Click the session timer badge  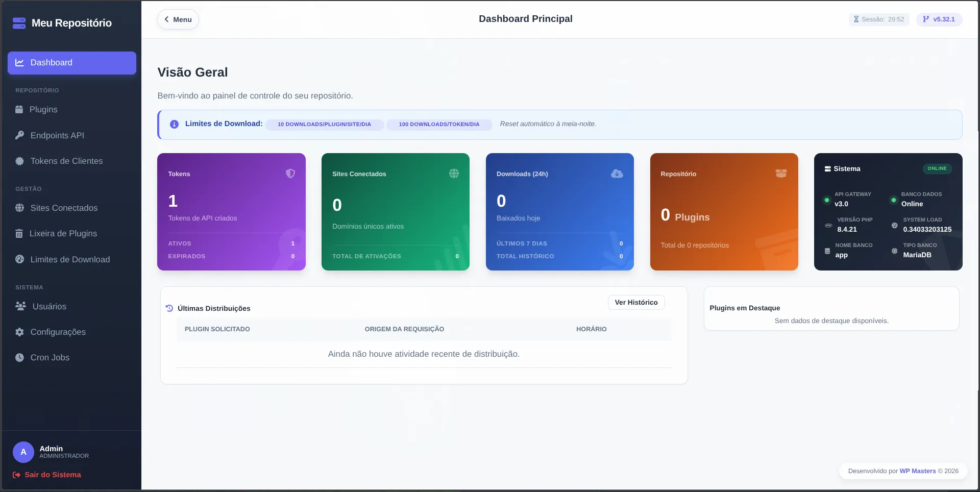click(x=879, y=19)
